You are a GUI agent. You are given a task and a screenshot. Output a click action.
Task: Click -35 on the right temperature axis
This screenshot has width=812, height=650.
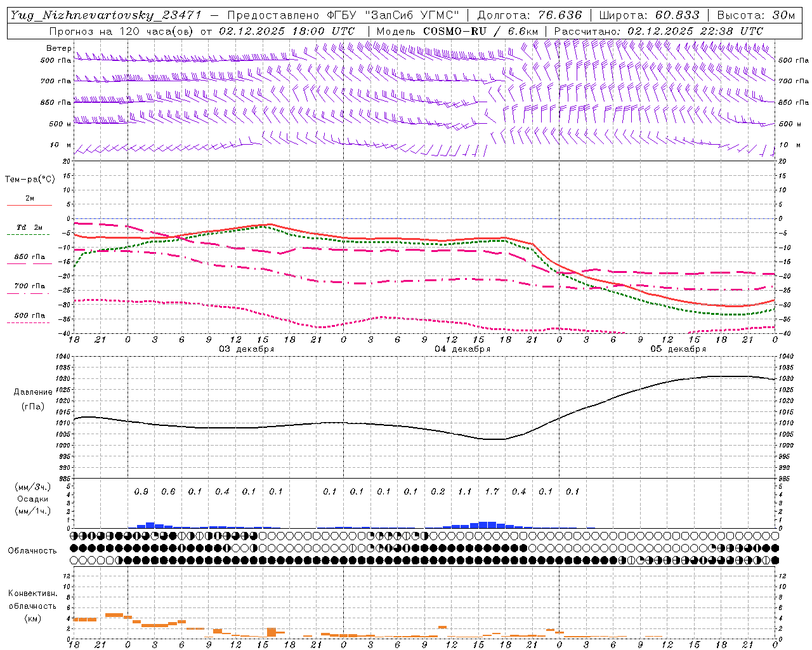click(785, 319)
